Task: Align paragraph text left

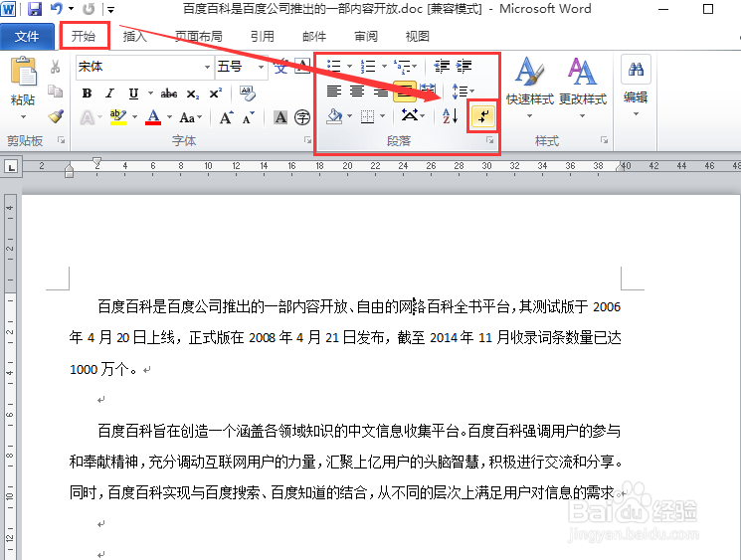Action: coord(334,91)
